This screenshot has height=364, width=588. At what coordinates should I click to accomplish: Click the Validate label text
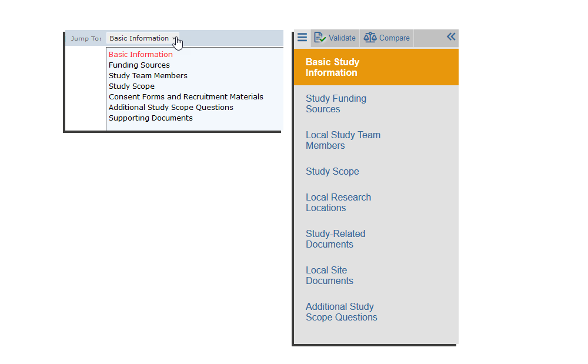pos(342,38)
